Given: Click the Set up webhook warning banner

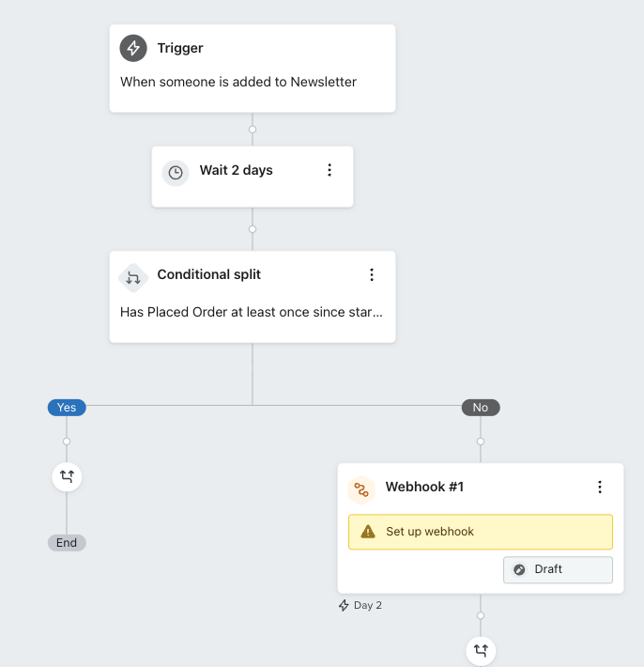Looking at the screenshot, I should click(481, 532).
